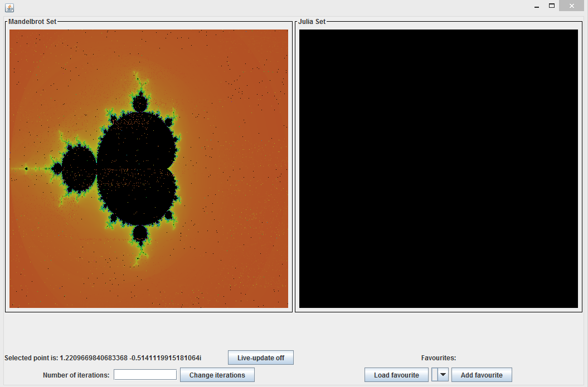Click the black Julia Set canvas
The width and height of the screenshot is (588, 387).
[x=438, y=168]
